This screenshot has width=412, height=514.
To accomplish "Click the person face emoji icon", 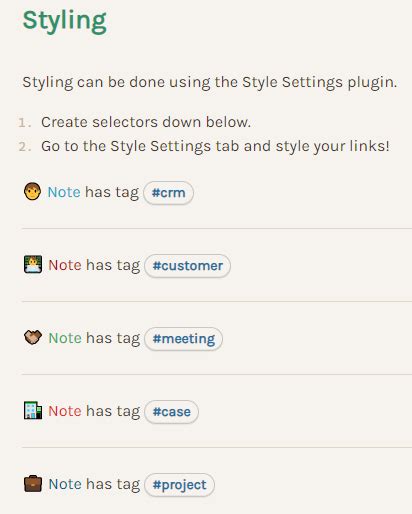I will [x=32, y=192].
